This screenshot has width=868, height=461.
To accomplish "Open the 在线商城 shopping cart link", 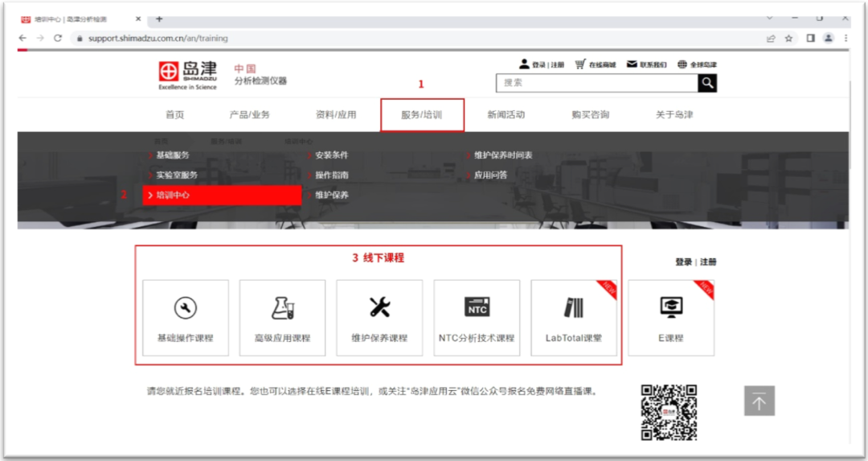I will coord(596,64).
